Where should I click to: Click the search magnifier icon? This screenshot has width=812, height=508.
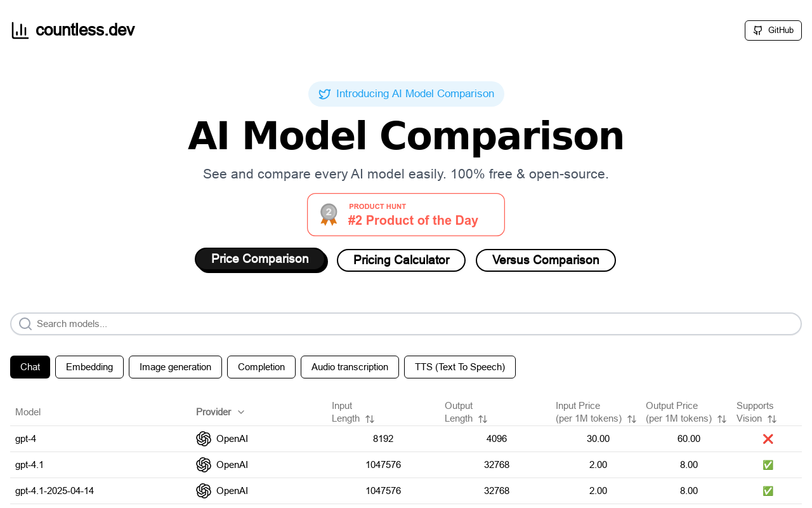[25, 324]
